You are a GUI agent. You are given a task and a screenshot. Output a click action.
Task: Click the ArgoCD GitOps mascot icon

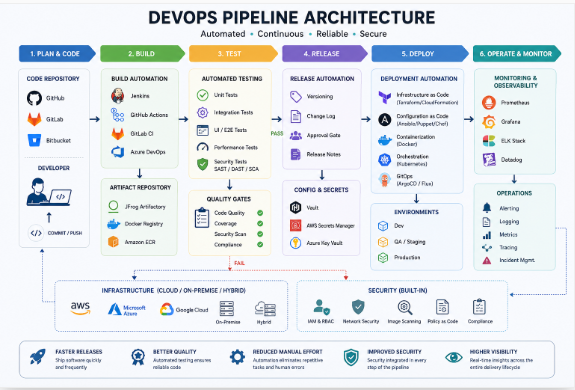(x=385, y=180)
